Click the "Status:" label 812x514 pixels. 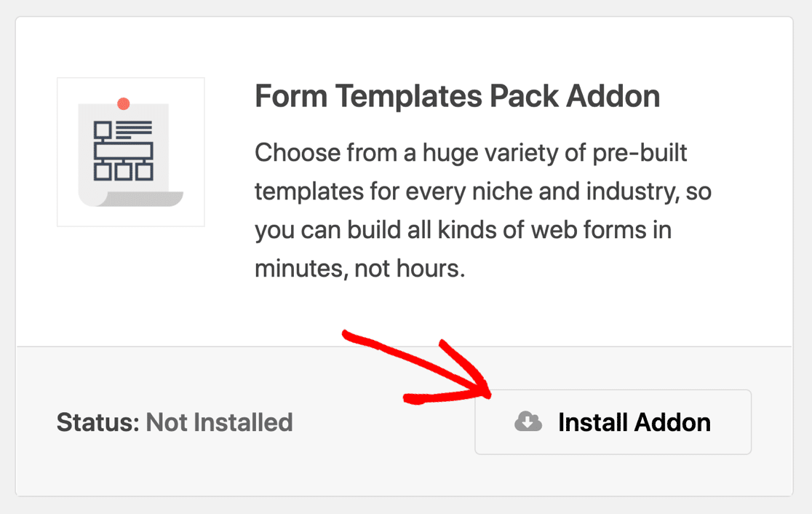(x=97, y=422)
